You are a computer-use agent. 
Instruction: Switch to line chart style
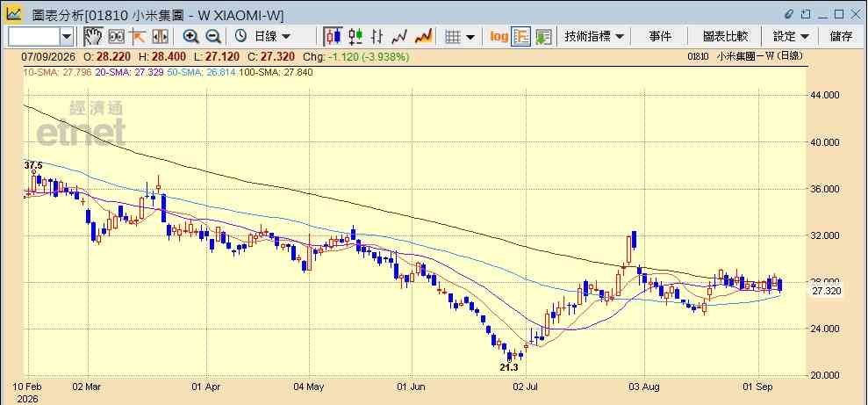coord(399,37)
